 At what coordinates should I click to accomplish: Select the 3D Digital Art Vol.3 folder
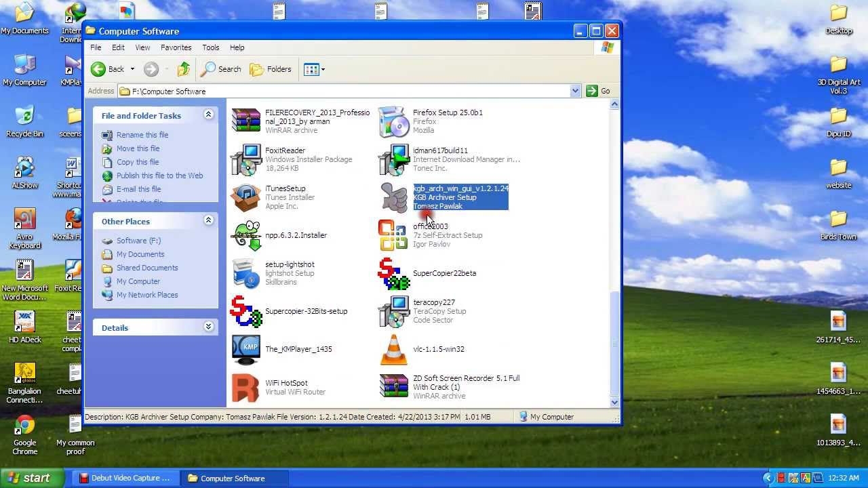839,65
